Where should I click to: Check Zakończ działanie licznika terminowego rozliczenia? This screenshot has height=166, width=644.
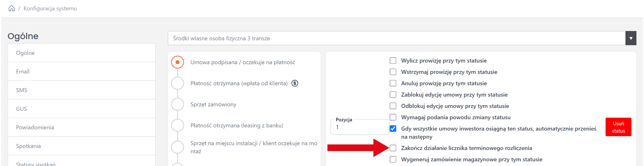pyautogui.click(x=393, y=148)
